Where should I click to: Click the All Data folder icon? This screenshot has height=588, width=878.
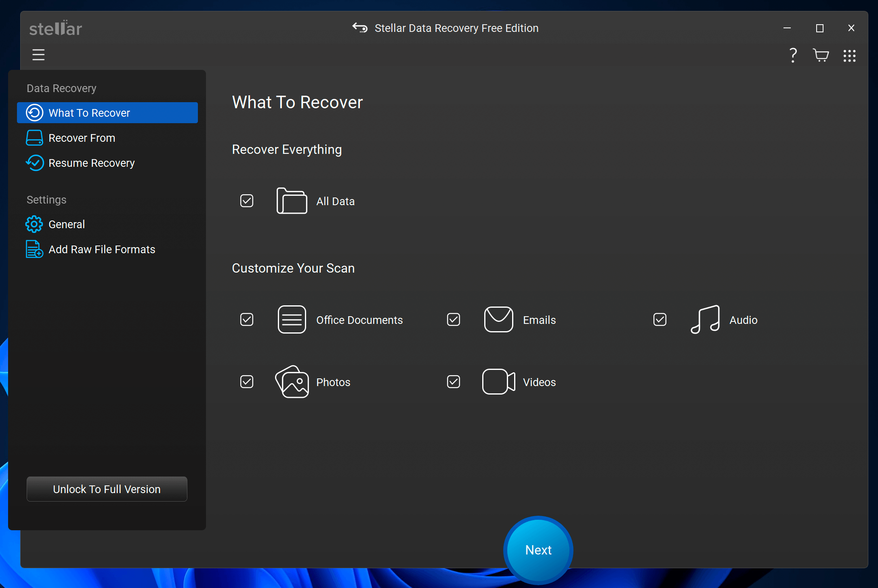[292, 201]
